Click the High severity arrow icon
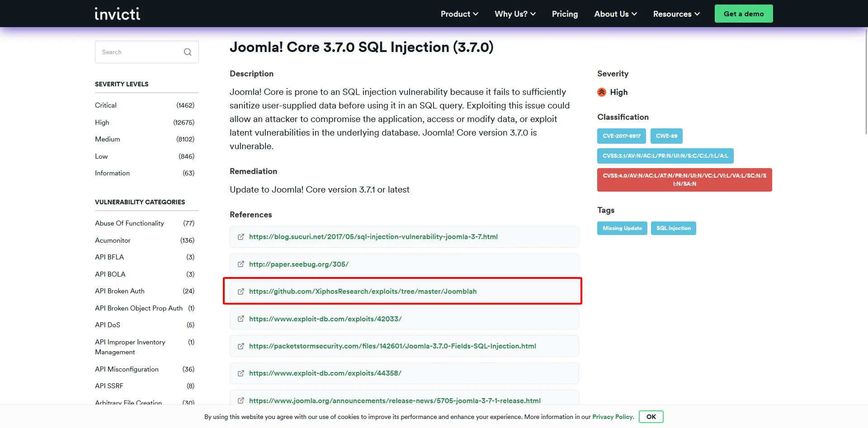868x428 pixels. point(602,92)
